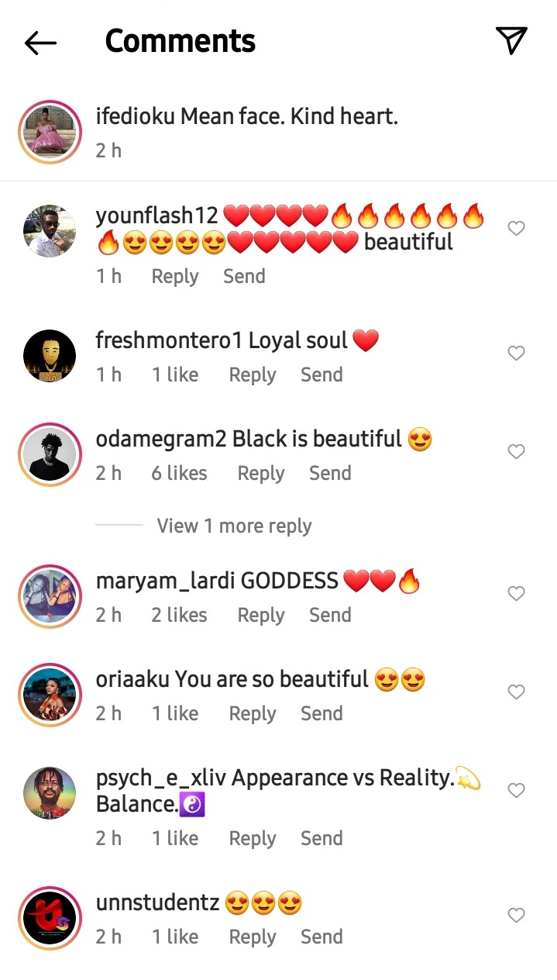Screen dimensions: 557x980
Task: Tap the back arrow icon
Action: 41,43
